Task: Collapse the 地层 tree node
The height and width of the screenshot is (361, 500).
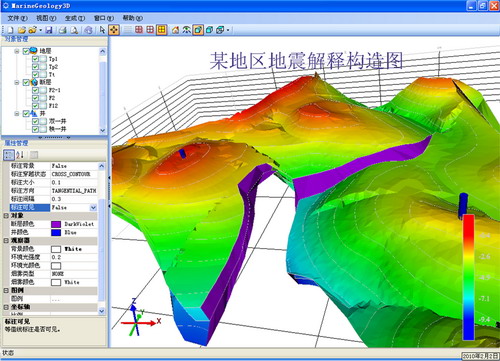Action: click(17, 51)
